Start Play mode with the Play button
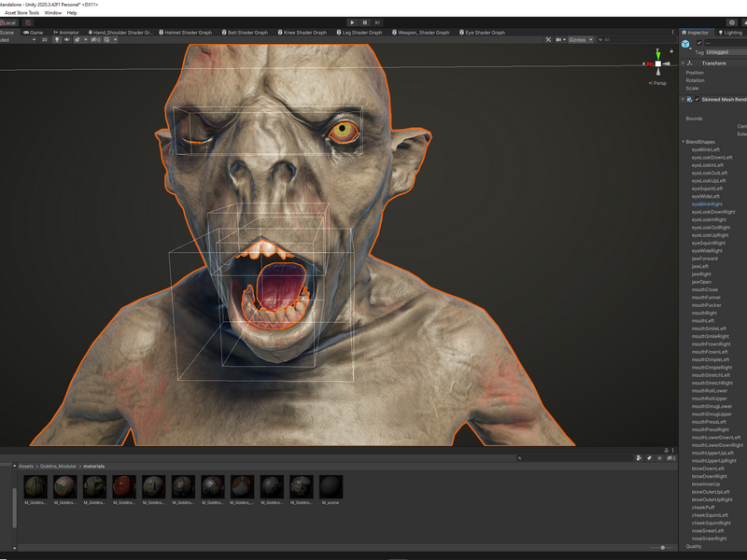This screenshot has height=560, width=747. [352, 22]
